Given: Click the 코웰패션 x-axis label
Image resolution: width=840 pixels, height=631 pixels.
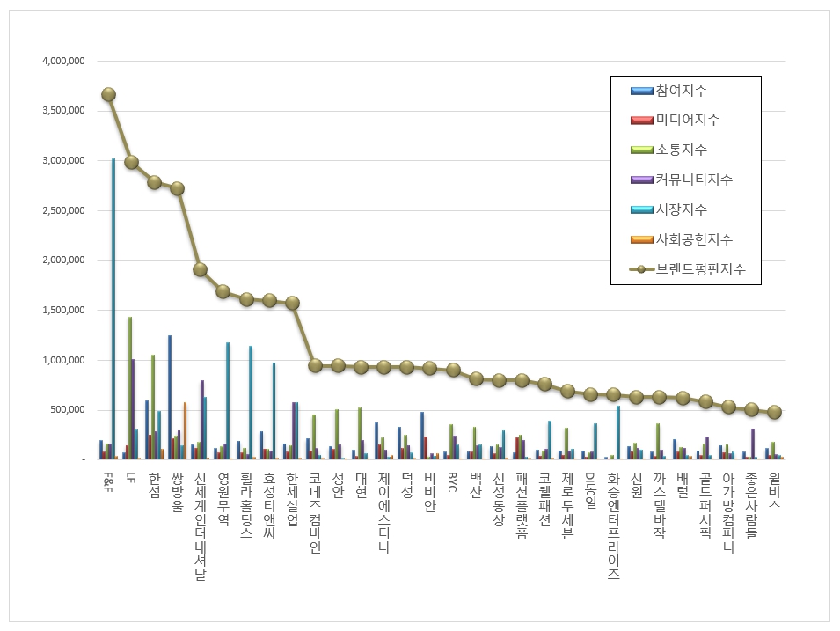Looking at the screenshot, I should 544,499.
